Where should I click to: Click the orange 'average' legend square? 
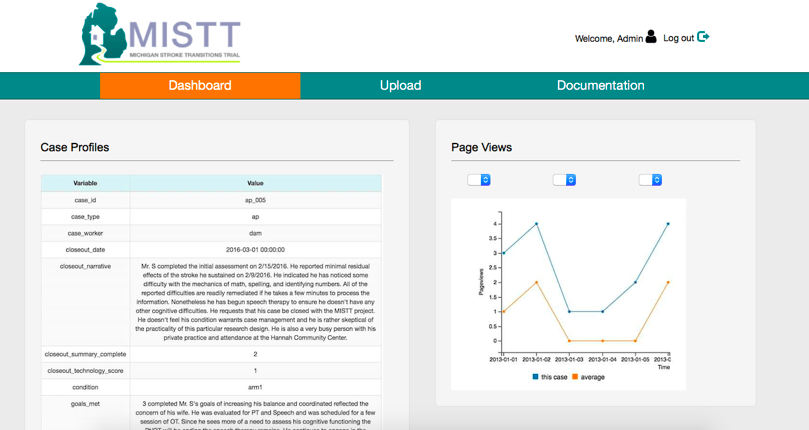(x=575, y=377)
